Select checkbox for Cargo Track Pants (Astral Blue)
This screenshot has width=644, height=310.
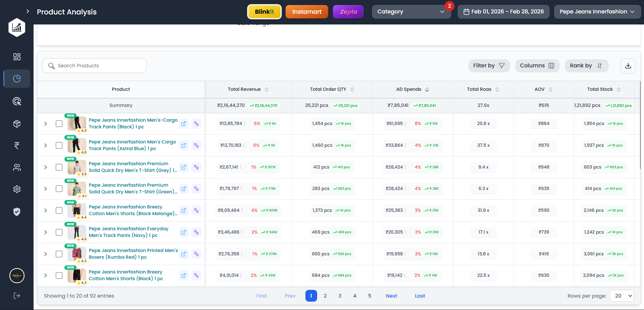[x=59, y=145]
